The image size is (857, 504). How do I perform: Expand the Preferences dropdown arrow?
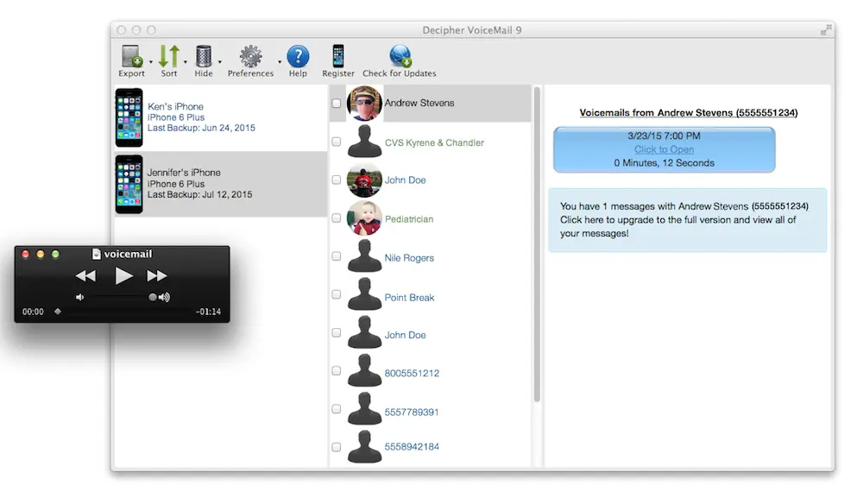[x=279, y=62]
